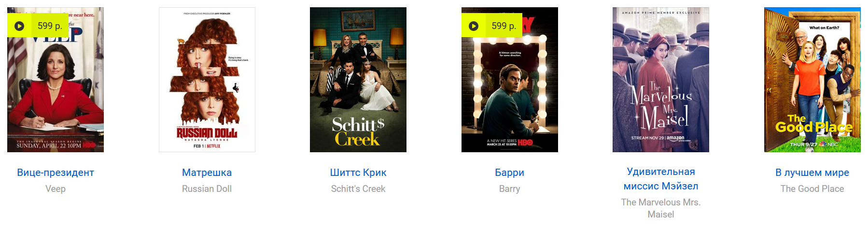Viewport: 868px width, 231px height.
Task: Follow the Барри title link
Action: (x=510, y=173)
